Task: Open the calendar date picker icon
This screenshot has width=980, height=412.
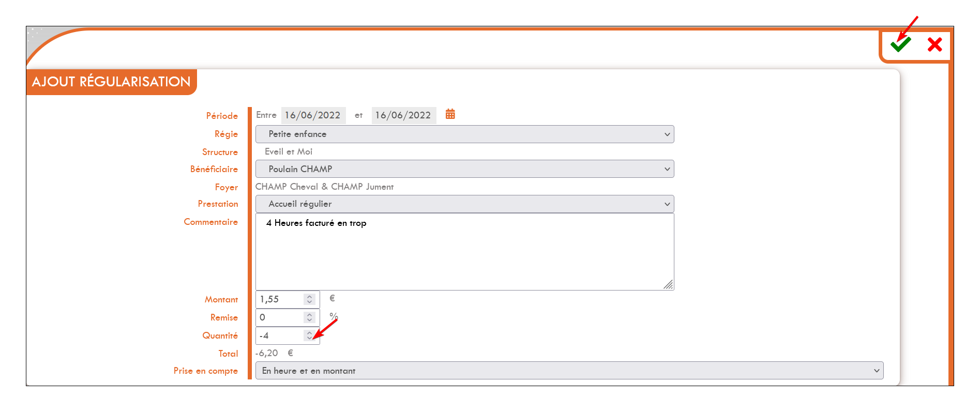Action: [450, 114]
